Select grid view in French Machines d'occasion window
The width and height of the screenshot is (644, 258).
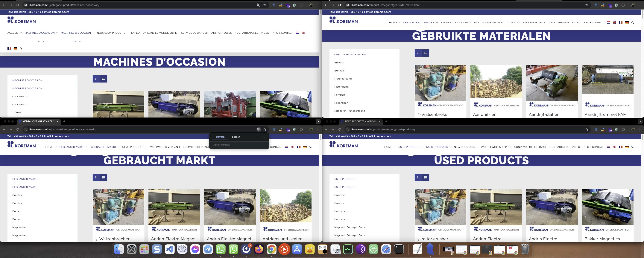click(x=96, y=79)
